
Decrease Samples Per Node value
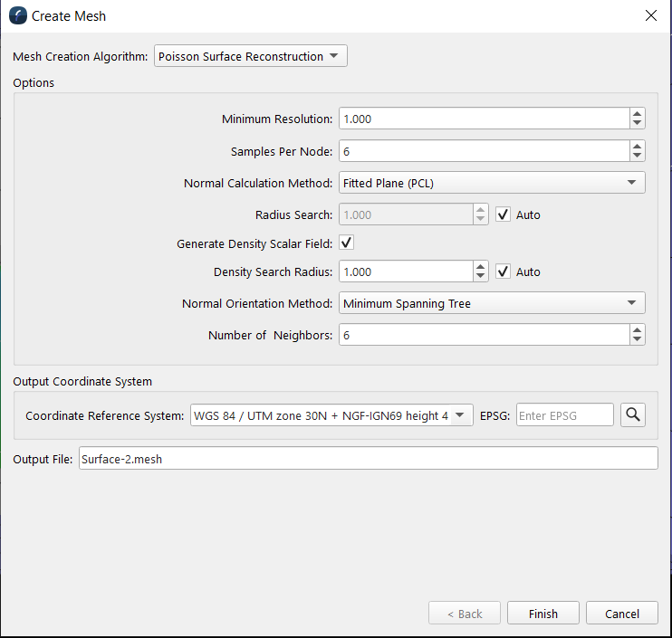pos(638,157)
